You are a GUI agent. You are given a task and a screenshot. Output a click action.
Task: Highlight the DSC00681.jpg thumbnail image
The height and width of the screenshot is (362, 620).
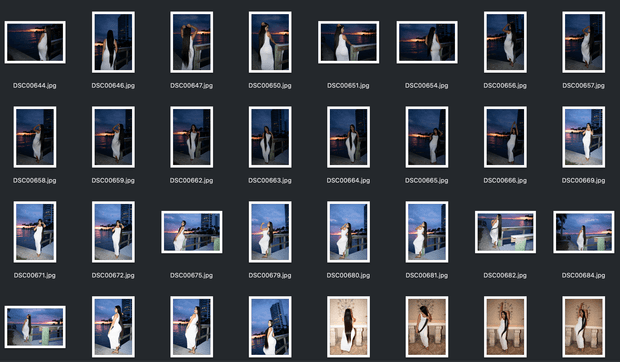coord(427,232)
